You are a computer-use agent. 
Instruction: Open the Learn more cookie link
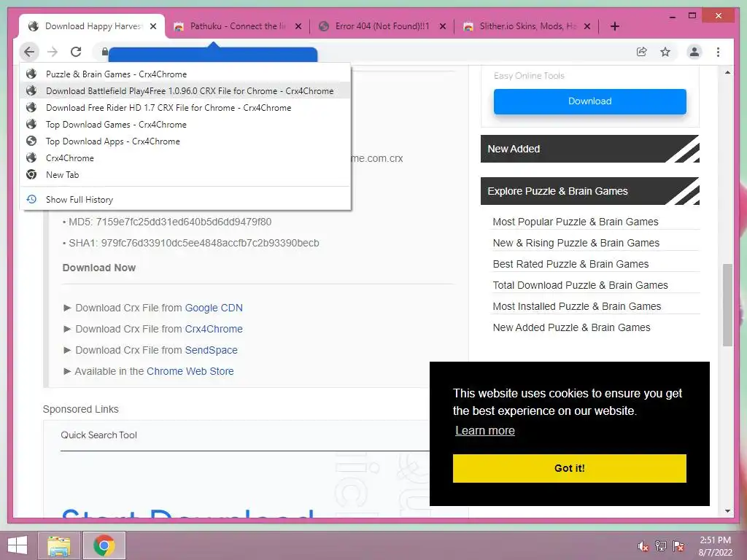pos(485,430)
